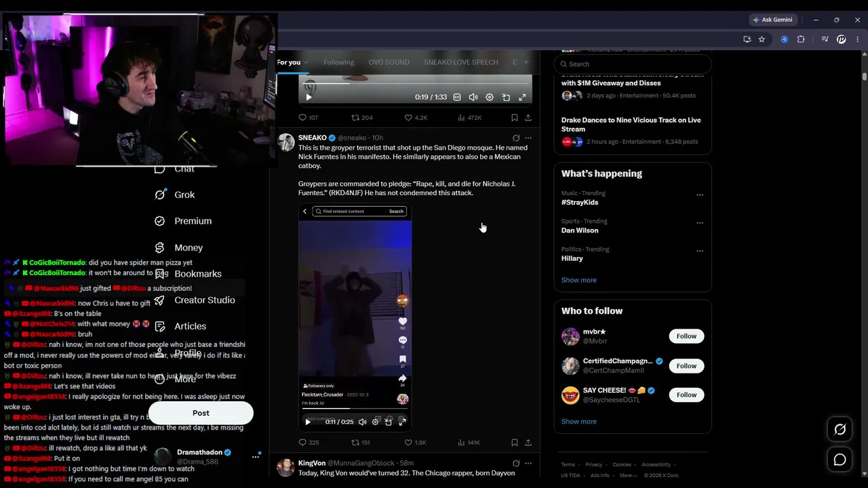Open Chrome media controls icon

click(x=825, y=39)
